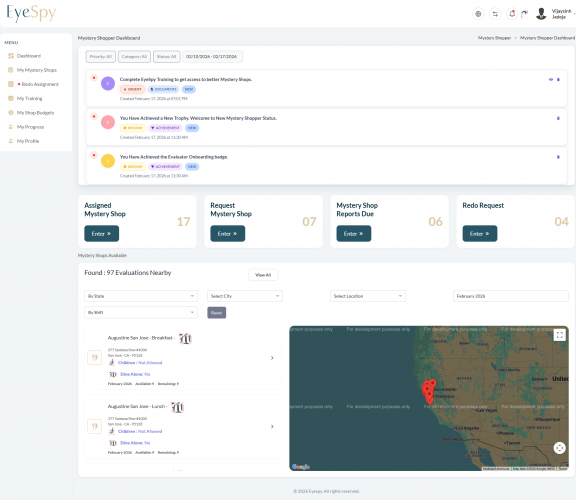576x500 pixels.
Task: Open the By Shift dropdown
Action: click(x=141, y=313)
